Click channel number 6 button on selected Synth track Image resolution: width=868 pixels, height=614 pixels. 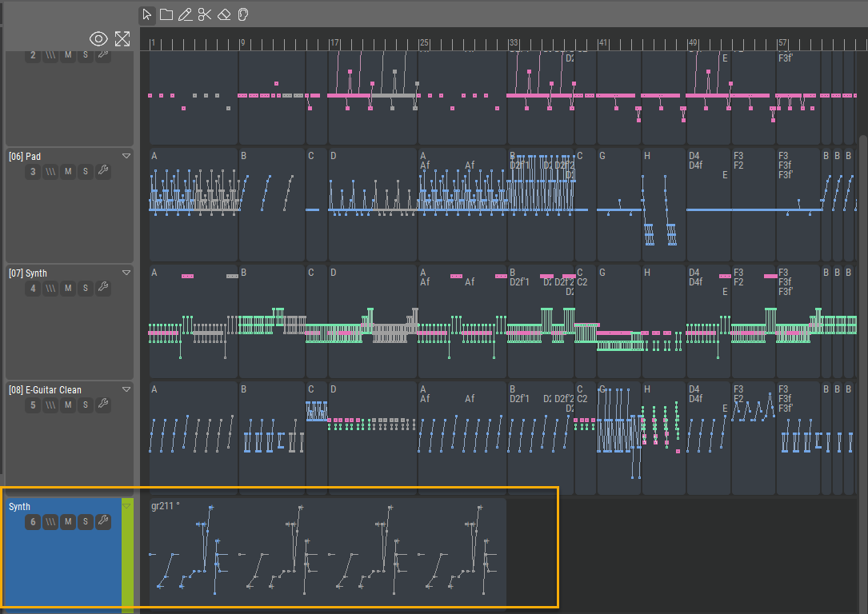click(33, 522)
